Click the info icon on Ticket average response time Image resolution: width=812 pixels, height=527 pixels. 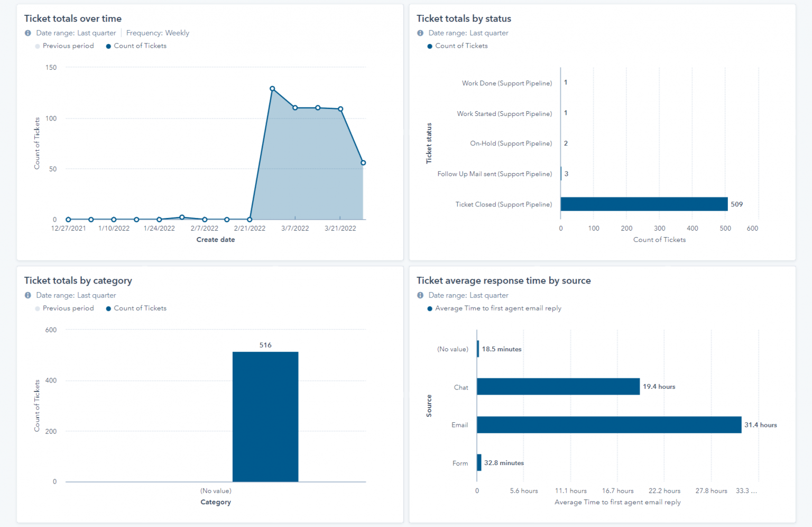point(420,295)
